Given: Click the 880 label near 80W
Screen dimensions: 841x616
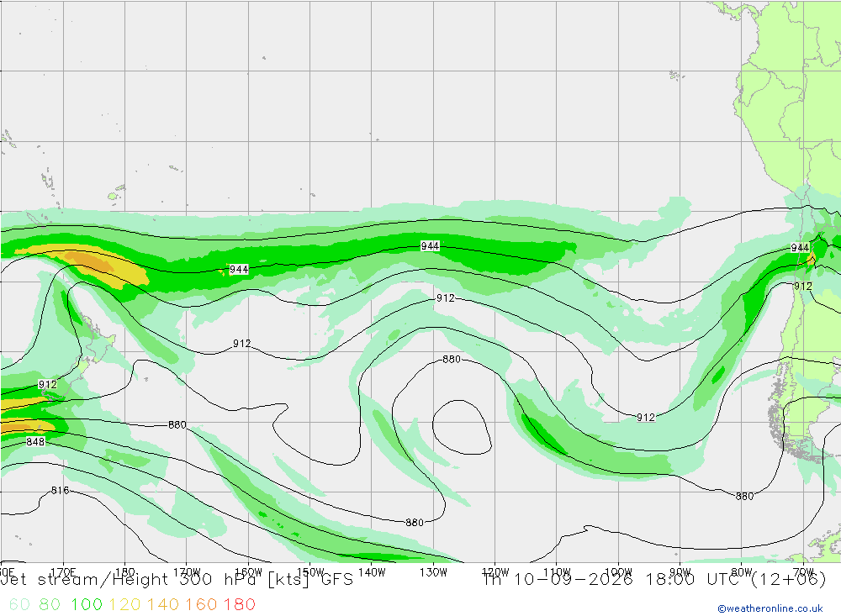Looking at the screenshot, I should pos(744,497).
